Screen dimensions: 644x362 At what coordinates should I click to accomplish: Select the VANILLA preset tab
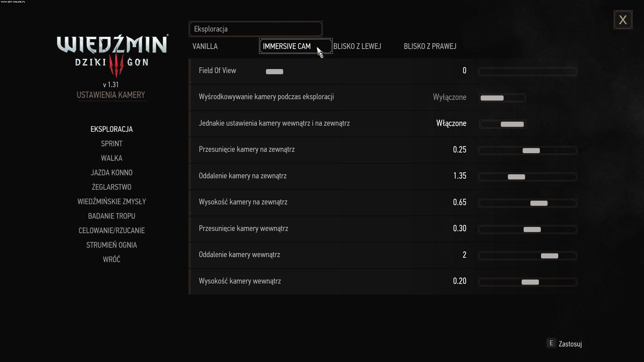[205, 46]
